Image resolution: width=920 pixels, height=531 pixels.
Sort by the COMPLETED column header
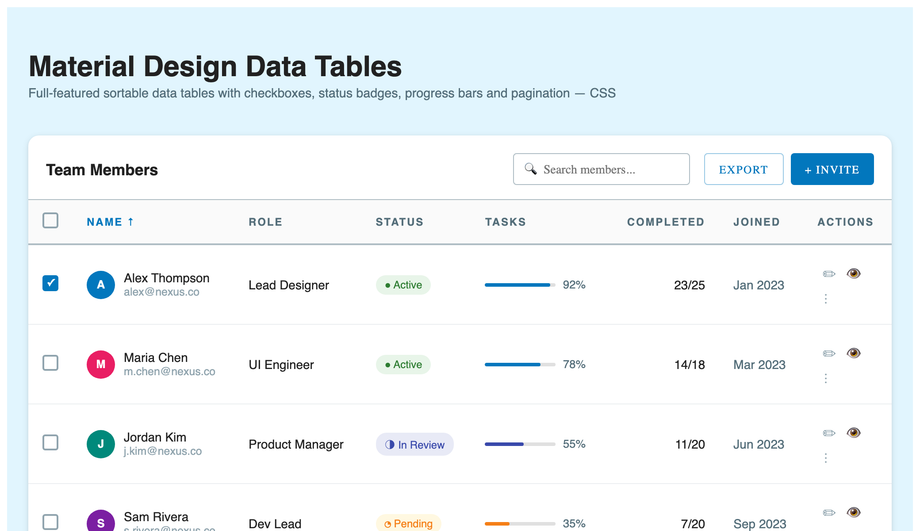[665, 222]
